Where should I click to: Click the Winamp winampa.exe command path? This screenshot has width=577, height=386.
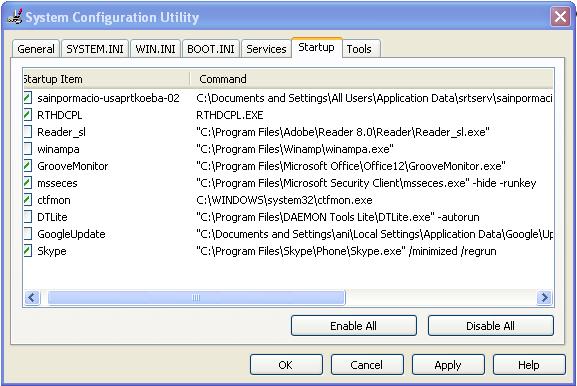[295, 149]
